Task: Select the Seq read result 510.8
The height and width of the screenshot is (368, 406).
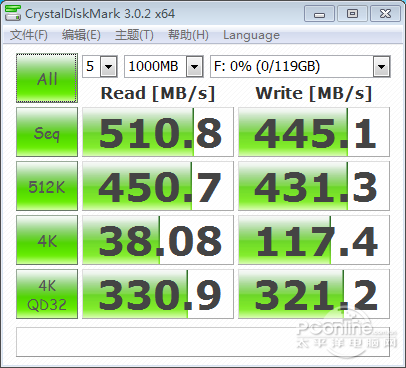Action: click(158, 132)
